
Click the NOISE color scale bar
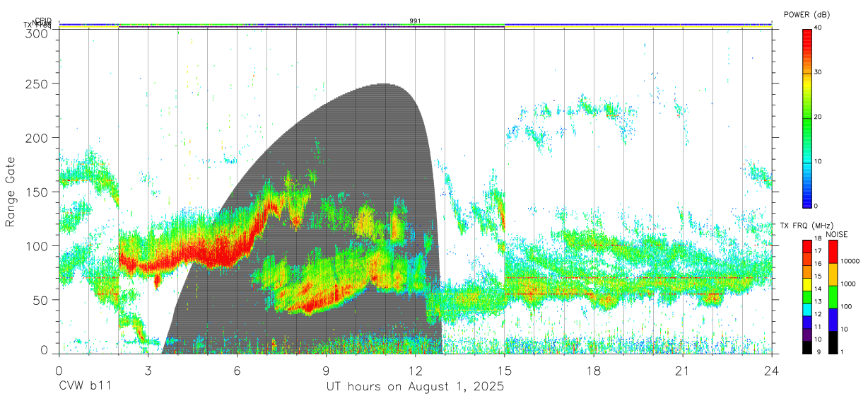(x=833, y=296)
